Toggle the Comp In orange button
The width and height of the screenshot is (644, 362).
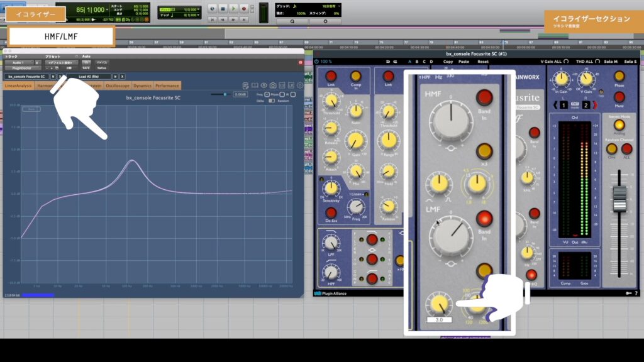[356, 76]
